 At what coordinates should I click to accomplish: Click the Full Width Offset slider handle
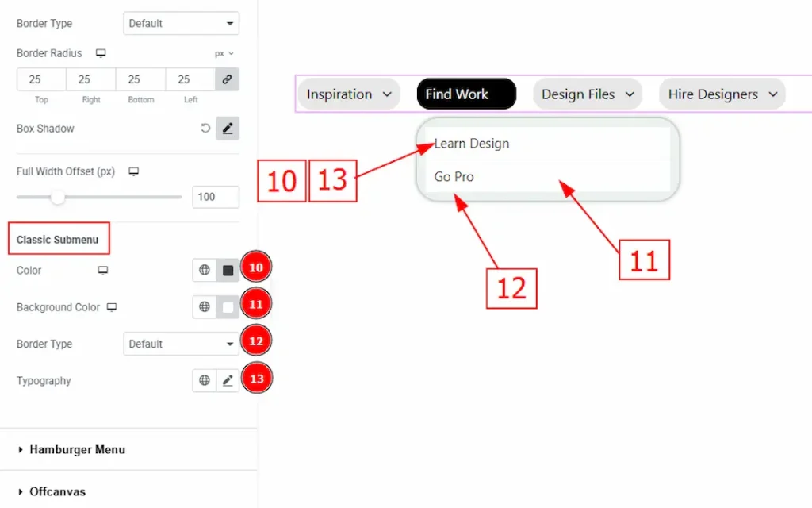point(58,197)
